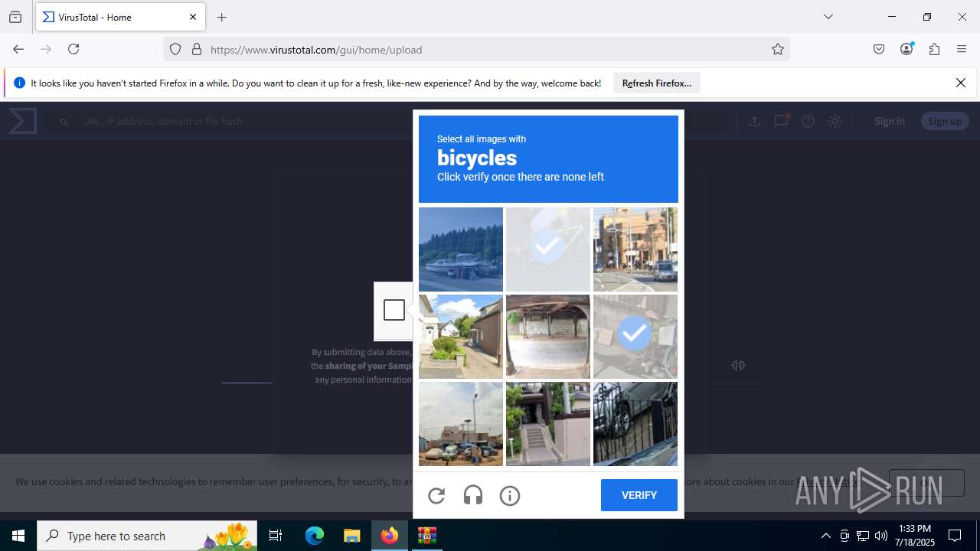Deselect the checked tile in middle row
The image size is (980, 551).
tap(635, 337)
